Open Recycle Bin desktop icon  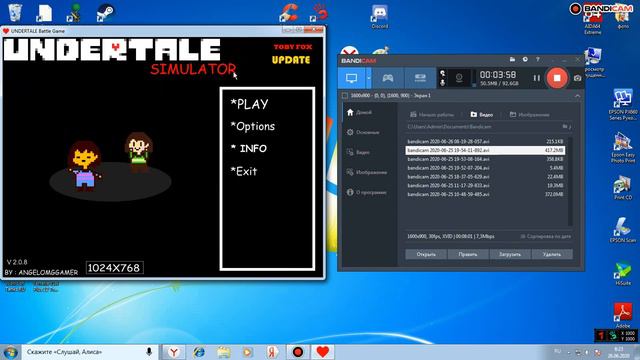[x=15, y=13]
